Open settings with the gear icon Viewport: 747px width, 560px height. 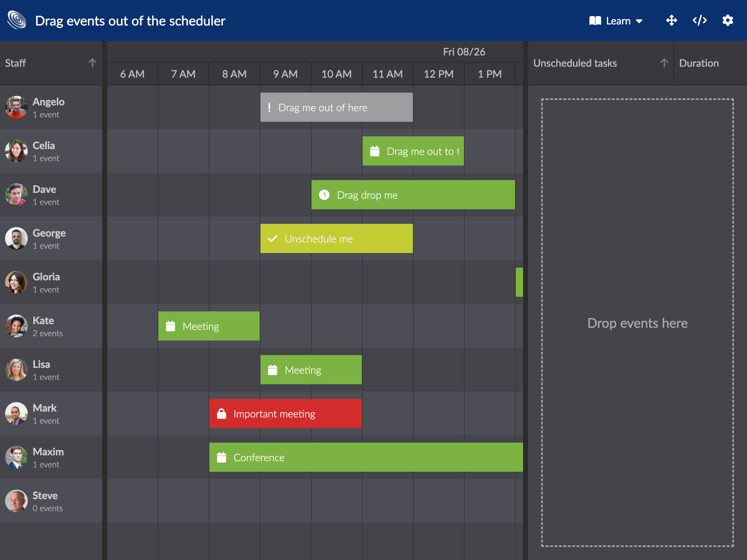(728, 20)
